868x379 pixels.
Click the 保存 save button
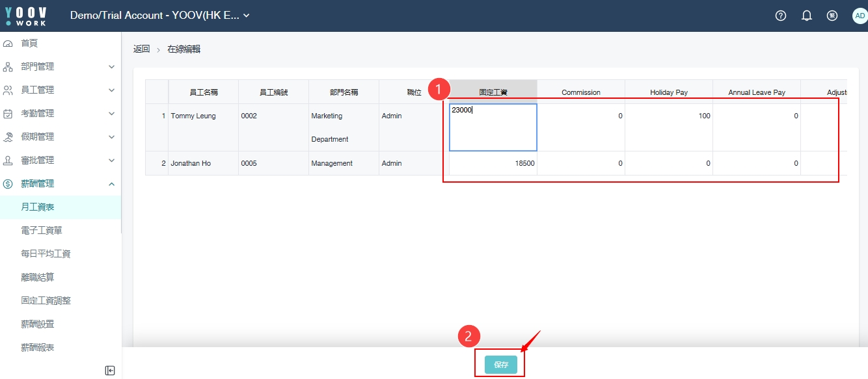pos(500,365)
